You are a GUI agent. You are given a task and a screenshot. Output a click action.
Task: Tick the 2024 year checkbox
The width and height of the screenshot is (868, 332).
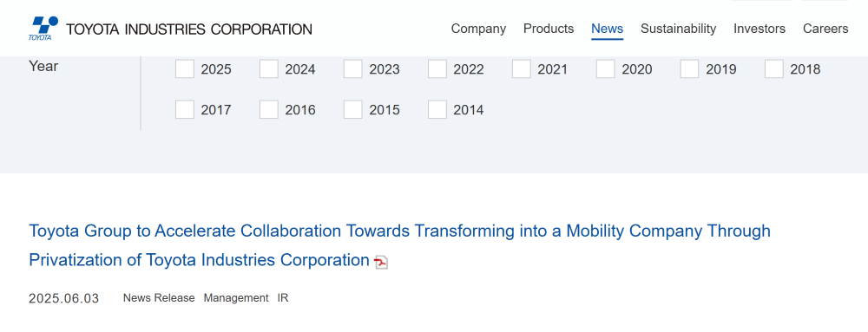click(269, 69)
